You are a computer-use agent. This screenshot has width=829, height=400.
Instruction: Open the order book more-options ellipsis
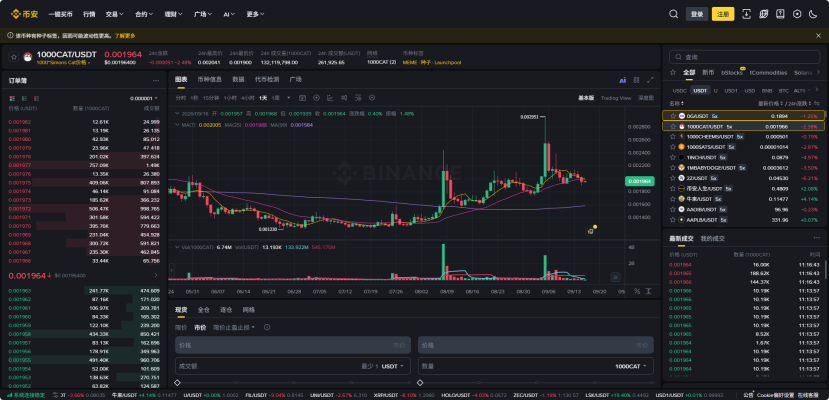(x=156, y=81)
